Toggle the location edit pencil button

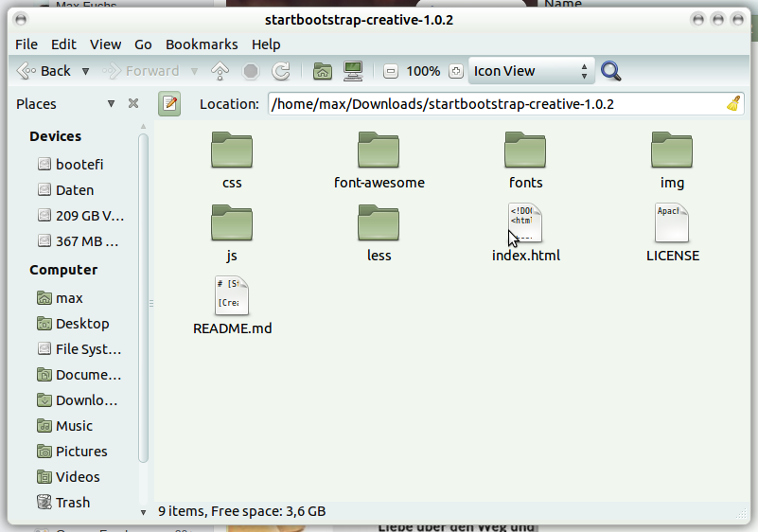tap(169, 103)
